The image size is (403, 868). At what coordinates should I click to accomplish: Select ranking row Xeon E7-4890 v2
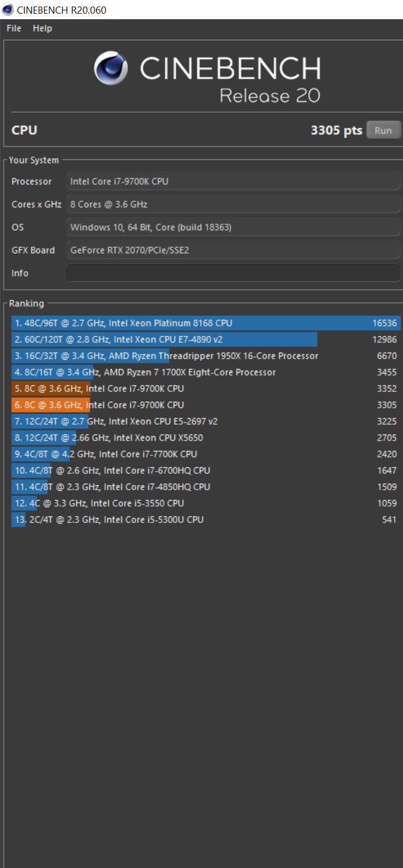coord(206,340)
